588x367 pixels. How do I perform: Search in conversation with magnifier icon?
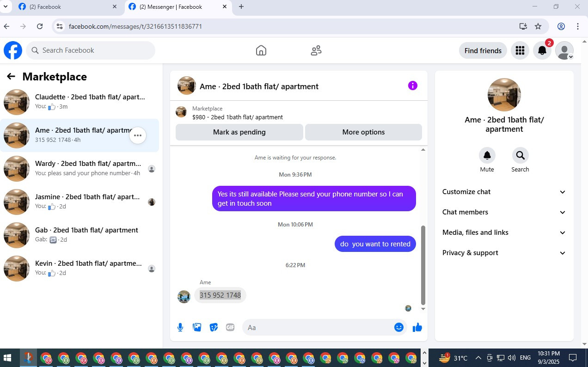point(521,155)
